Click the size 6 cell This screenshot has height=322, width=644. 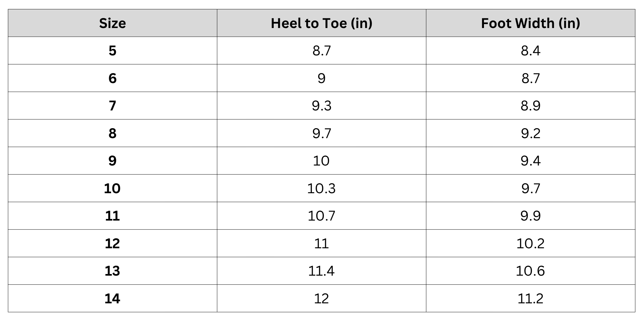(x=112, y=78)
